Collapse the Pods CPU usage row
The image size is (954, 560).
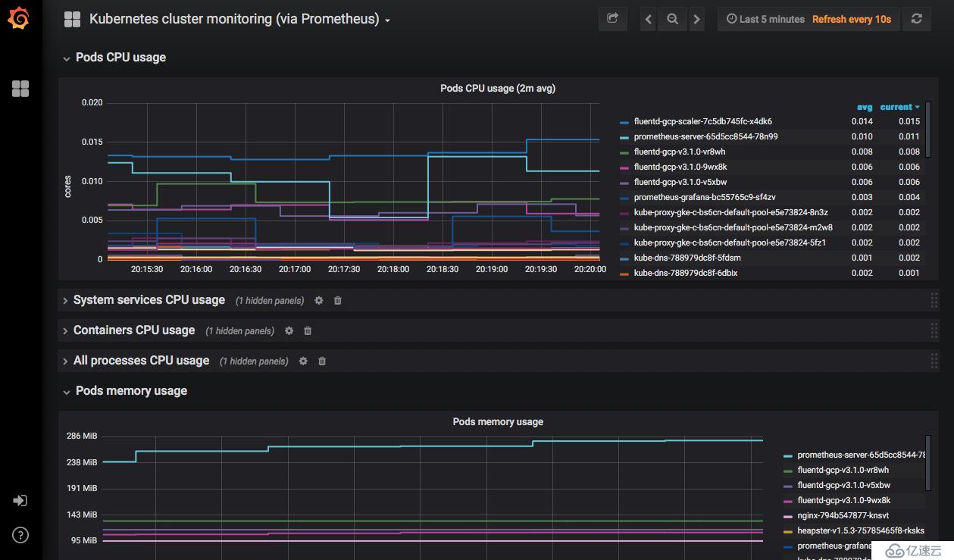click(120, 58)
